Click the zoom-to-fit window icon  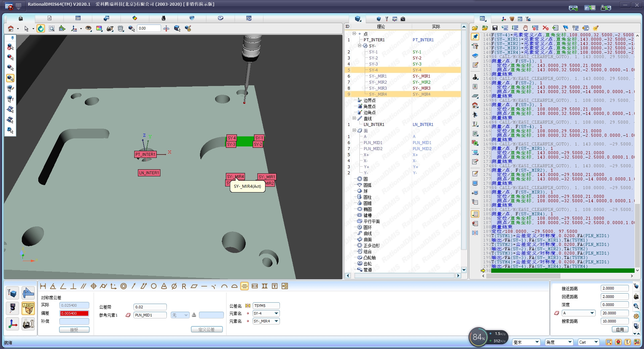[x=52, y=29]
